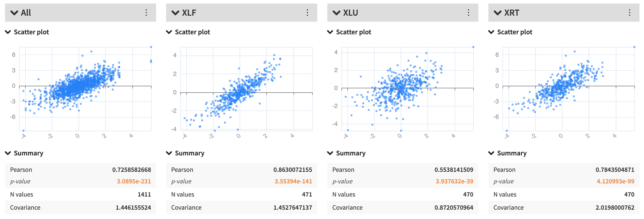
Task: Collapse Scatter plot section under XRT
Action: pyautogui.click(x=491, y=32)
